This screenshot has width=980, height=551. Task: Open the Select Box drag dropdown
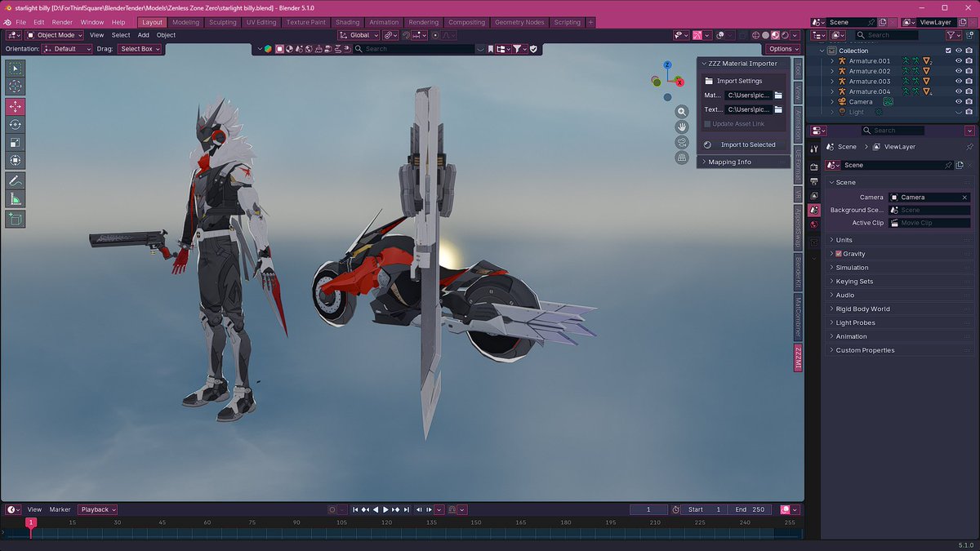point(140,49)
